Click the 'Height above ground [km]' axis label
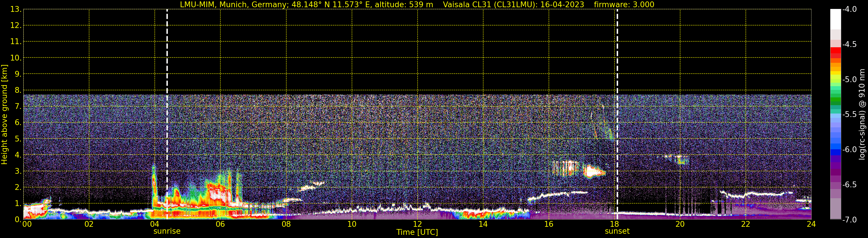 click(x=4, y=115)
